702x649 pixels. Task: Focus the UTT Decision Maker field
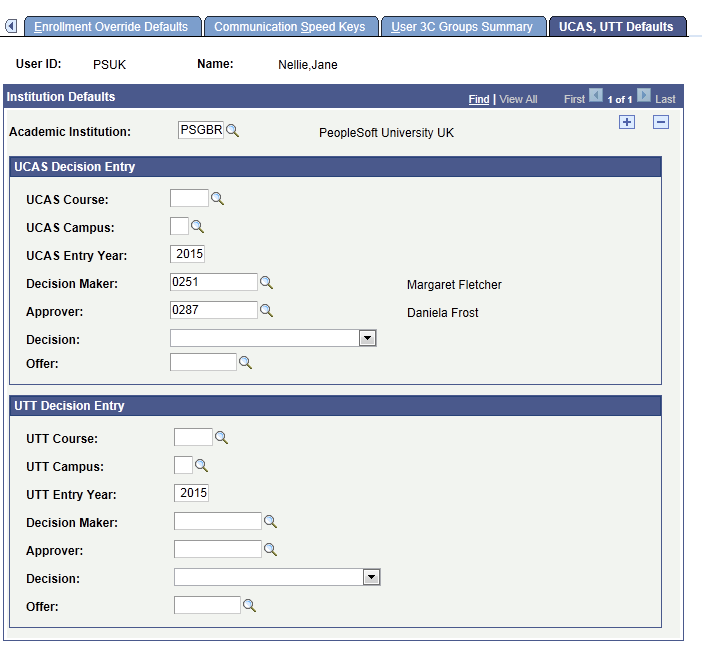click(218, 521)
